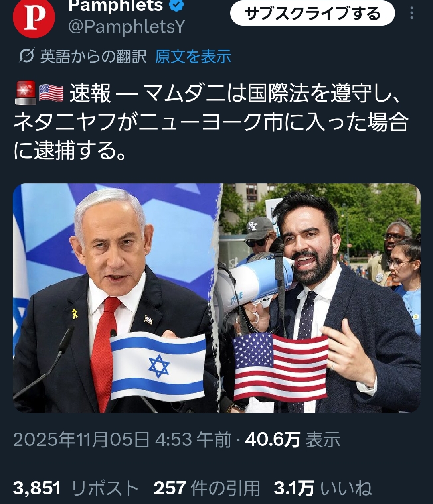Tap the サブスクライブする subscribe button
This screenshot has height=504, width=433.
coord(312,14)
